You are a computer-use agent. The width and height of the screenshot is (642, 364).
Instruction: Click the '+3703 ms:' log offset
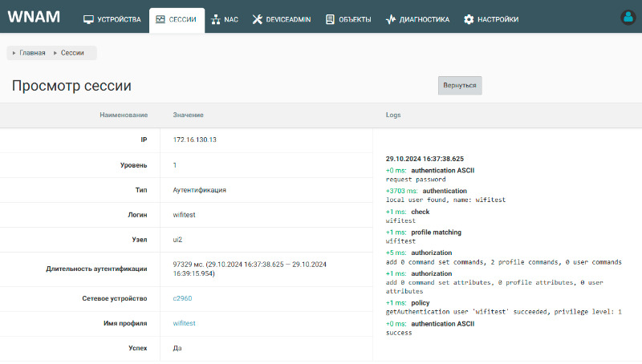tap(402, 191)
